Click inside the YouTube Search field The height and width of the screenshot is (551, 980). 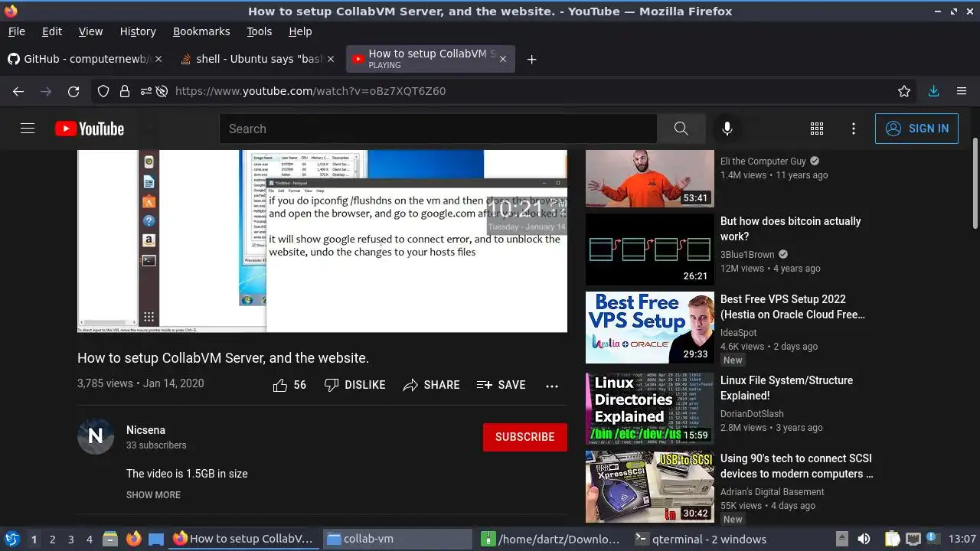tap(438, 129)
